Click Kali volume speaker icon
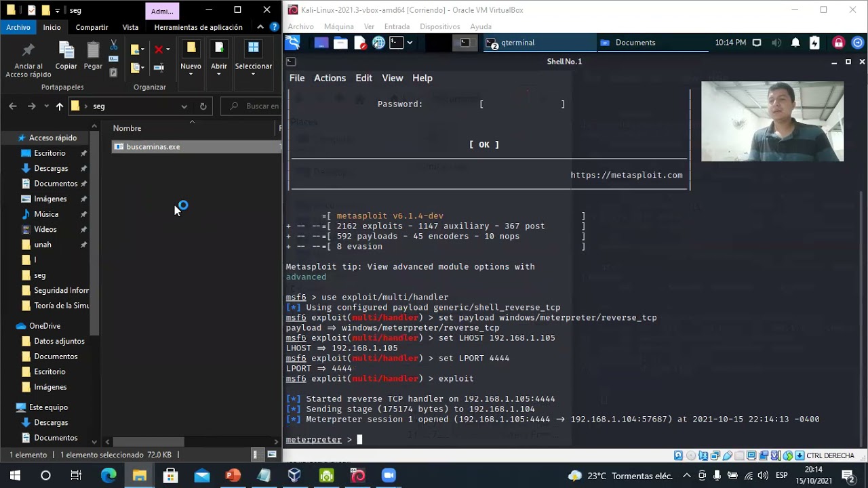868x488 pixels. 776,43
